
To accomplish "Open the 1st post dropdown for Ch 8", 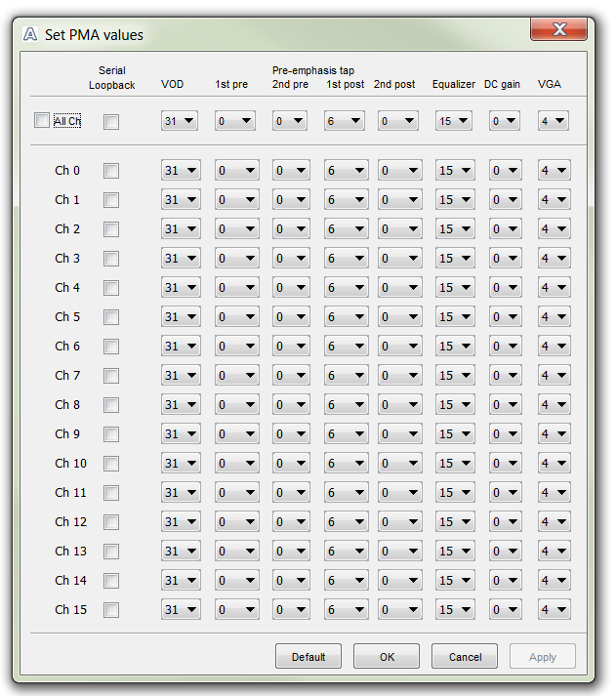I will click(x=345, y=405).
